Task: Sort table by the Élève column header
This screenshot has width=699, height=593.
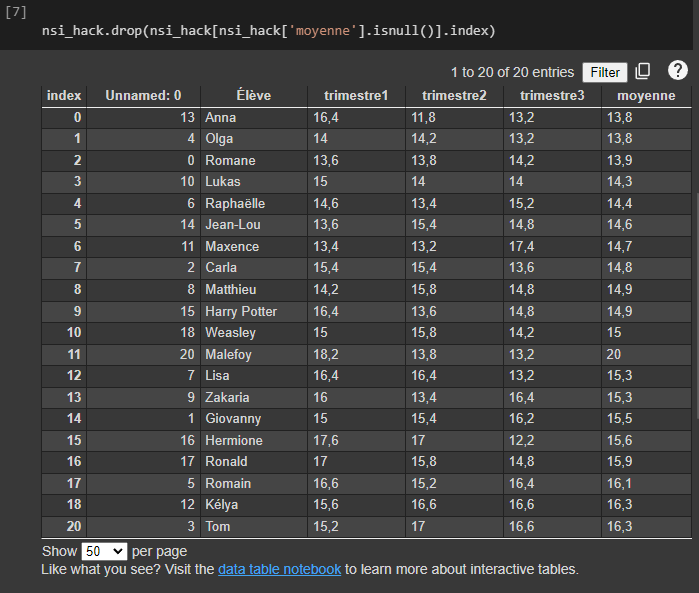Action: pos(253,96)
